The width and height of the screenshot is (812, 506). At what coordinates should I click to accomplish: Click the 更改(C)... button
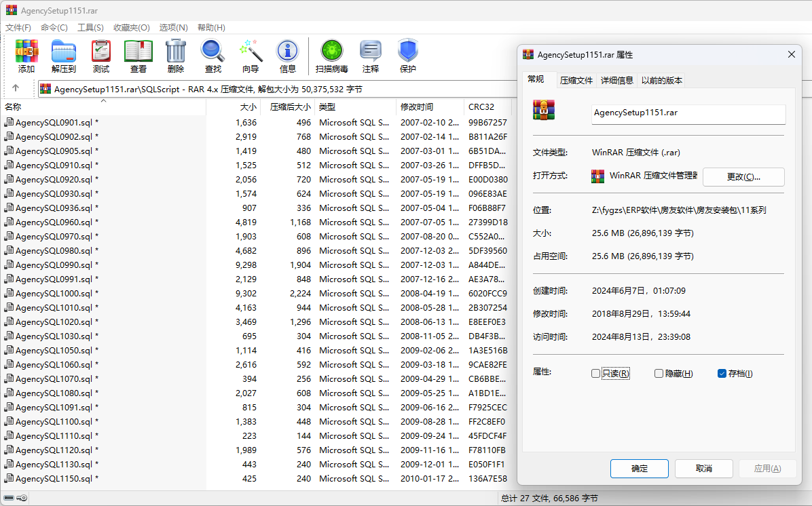click(743, 177)
